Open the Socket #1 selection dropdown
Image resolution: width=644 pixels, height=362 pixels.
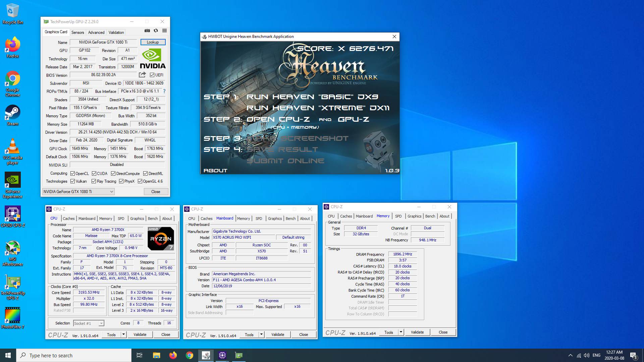point(89,323)
